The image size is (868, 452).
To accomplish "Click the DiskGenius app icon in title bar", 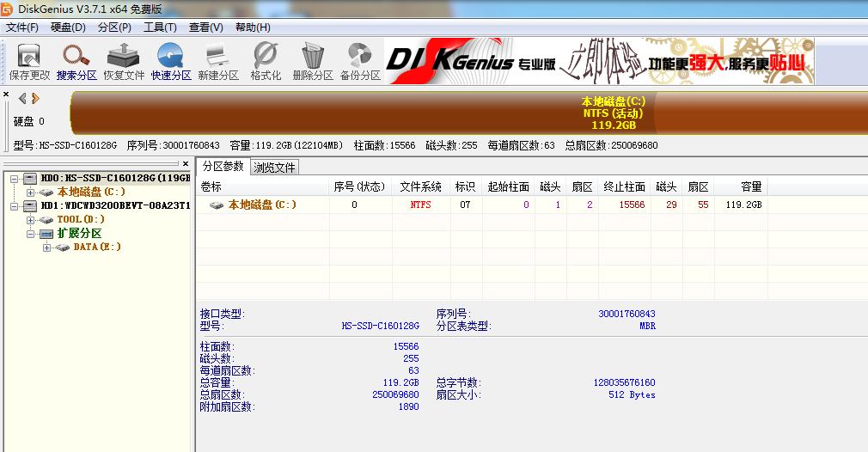I will (7, 9).
